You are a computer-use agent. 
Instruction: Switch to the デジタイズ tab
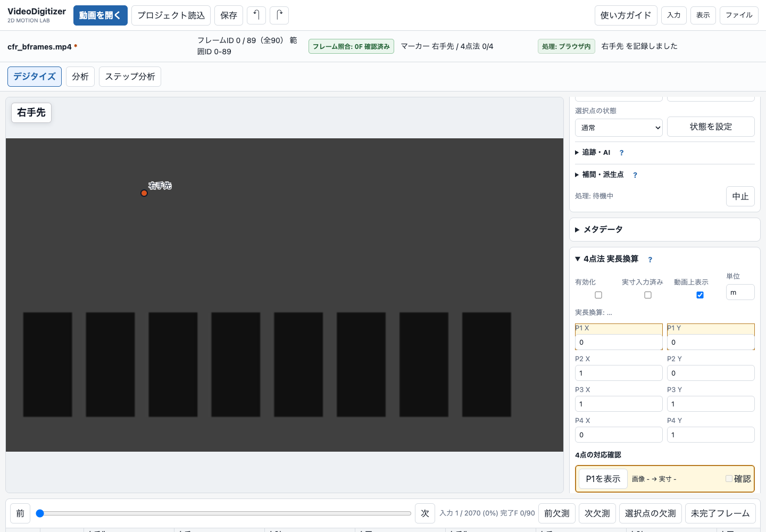35,77
